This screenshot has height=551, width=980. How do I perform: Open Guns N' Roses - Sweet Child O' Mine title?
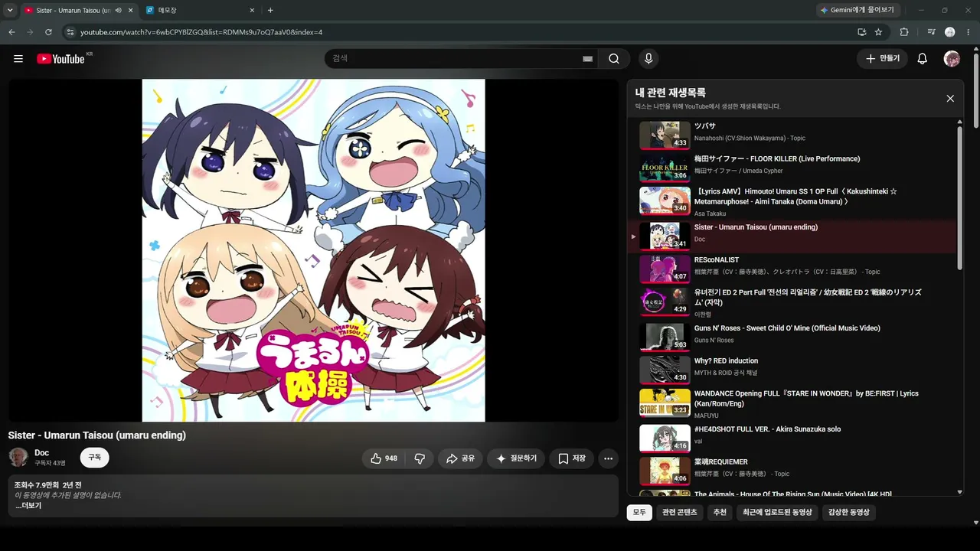coord(787,328)
